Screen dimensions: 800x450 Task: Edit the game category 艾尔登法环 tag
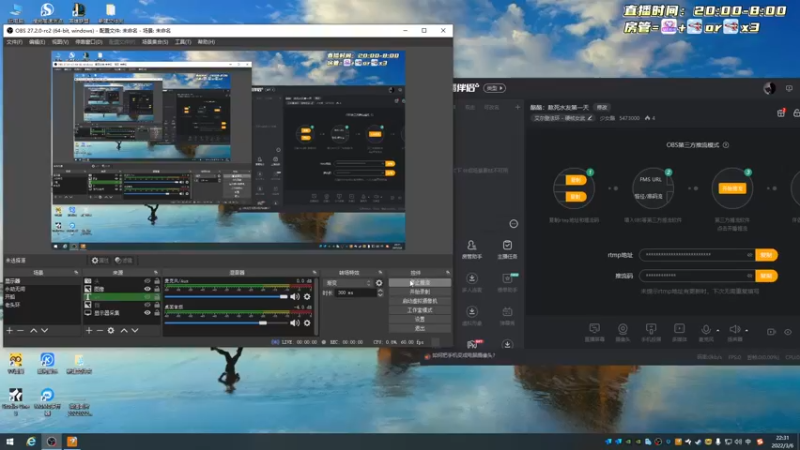pyautogui.click(x=562, y=118)
